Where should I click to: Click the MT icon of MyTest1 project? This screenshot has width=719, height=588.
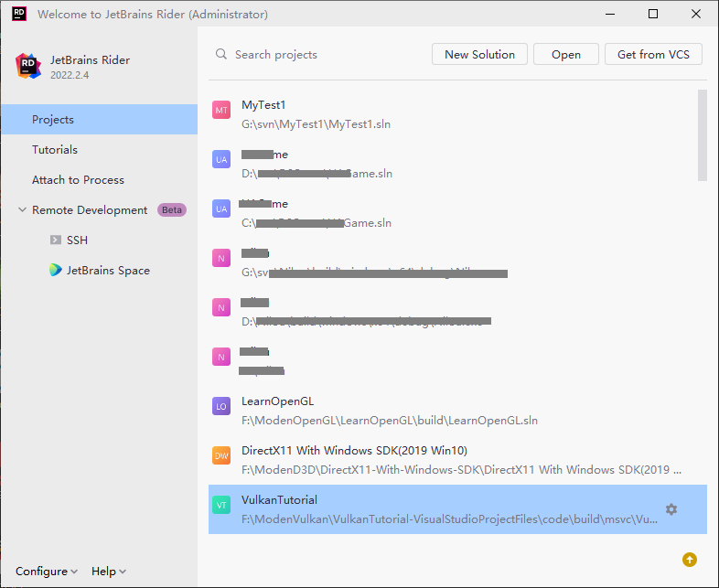coord(221,110)
